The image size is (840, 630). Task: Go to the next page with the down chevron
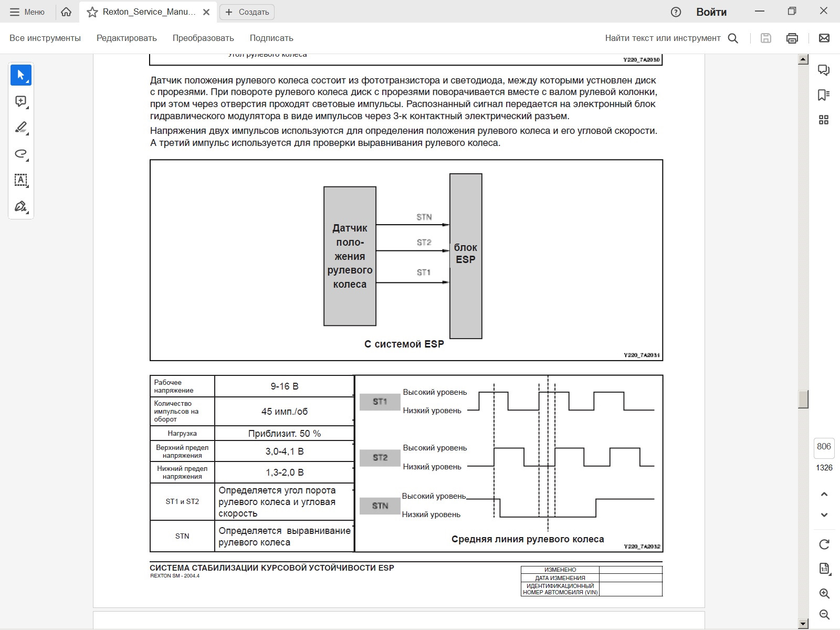(x=824, y=515)
